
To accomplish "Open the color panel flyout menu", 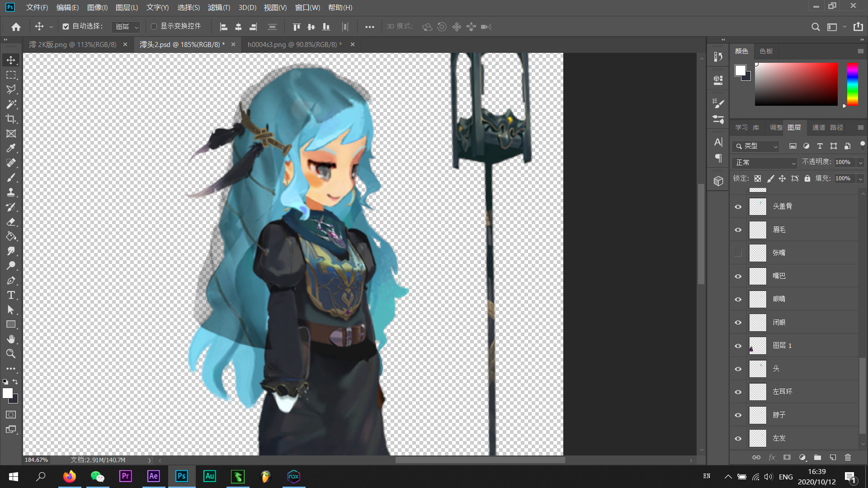I will 861,51.
